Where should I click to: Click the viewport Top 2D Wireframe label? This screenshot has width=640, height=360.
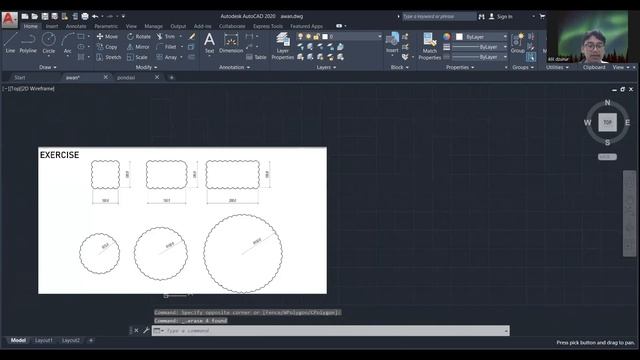(29, 89)
